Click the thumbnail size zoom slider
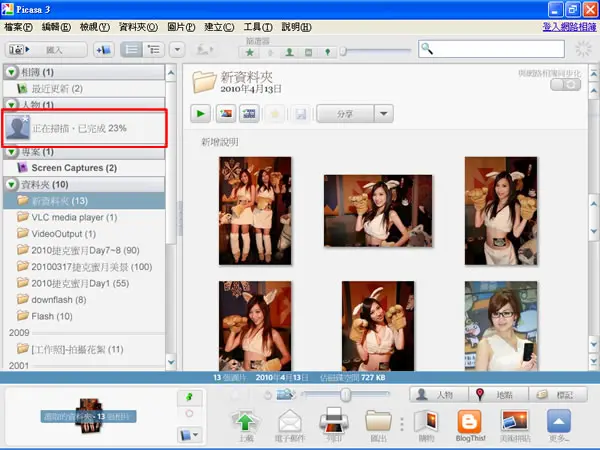 (x=346, y=395)
